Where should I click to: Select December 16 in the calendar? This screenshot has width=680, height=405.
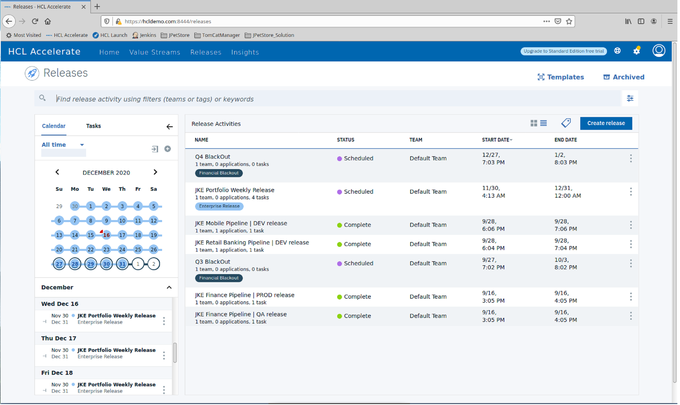pyautogui.click(x=106, y=235)
